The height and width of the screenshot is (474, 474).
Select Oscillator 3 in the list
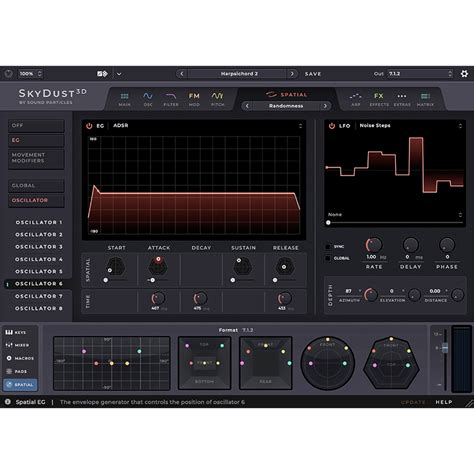[x=39, y=247]
